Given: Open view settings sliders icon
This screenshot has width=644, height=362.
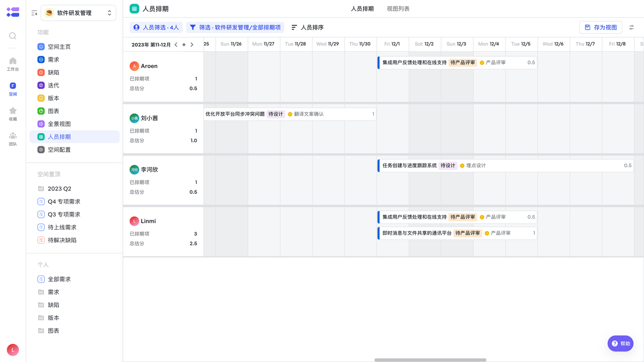Looking at the screenshot, I should click(x=632, y=28).
